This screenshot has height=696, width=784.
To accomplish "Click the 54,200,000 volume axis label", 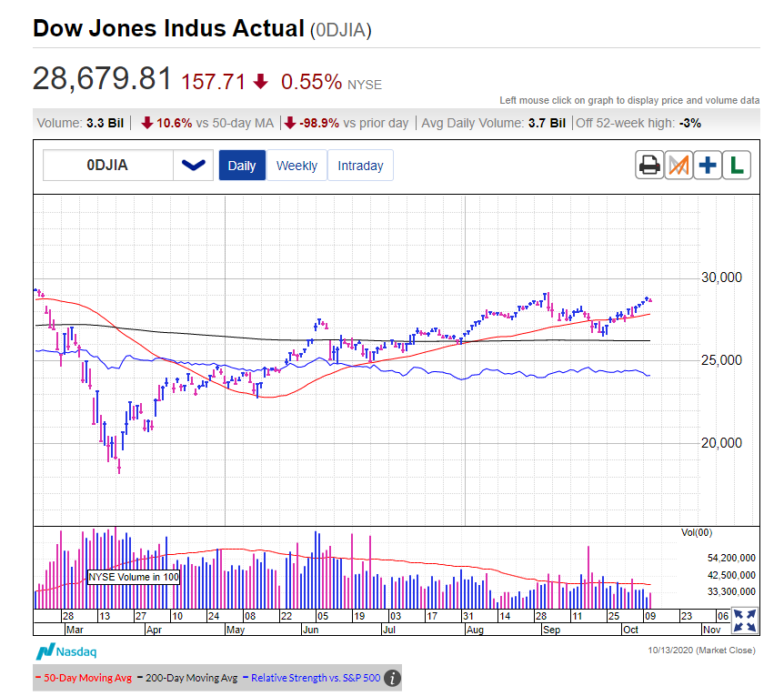I will pyautogui.click(x=731, y=558).
